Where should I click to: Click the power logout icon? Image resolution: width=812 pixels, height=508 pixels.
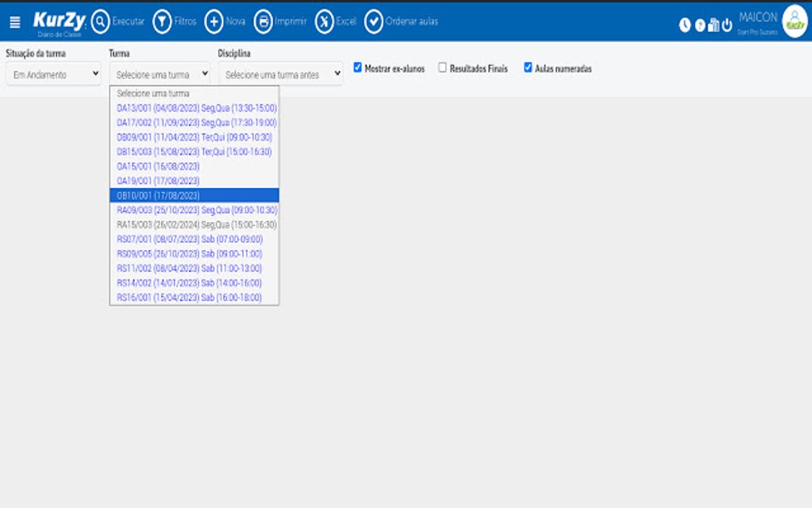point(726,24)
